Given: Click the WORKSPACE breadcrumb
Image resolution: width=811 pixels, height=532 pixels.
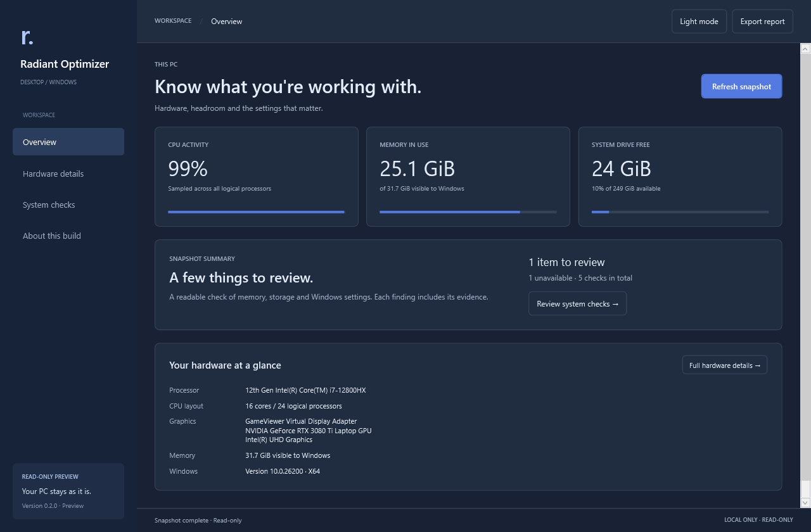Looking at the screenshot, I should pyautogui.click(x=173, y=21).
